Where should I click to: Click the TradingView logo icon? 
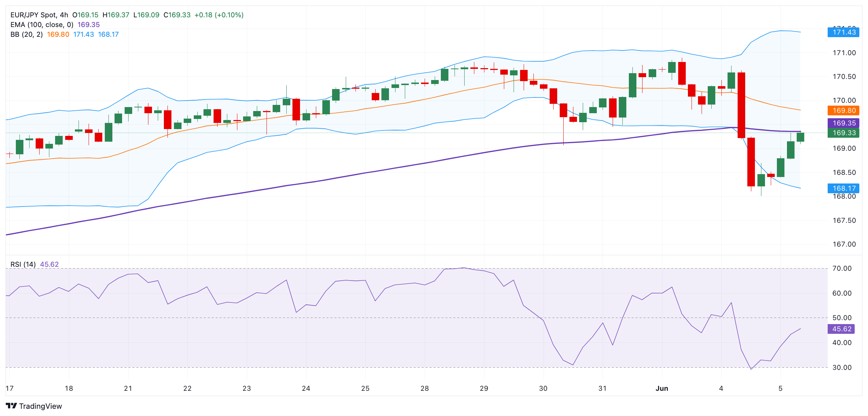coord(12,406)
